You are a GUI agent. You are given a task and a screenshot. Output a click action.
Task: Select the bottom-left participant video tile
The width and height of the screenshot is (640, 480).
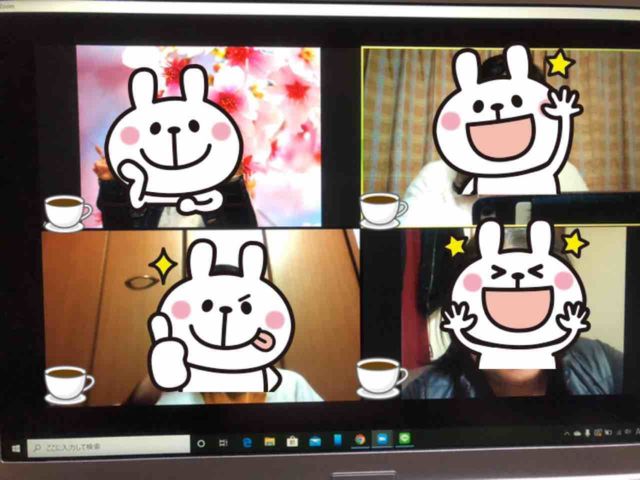coord(199,316)
